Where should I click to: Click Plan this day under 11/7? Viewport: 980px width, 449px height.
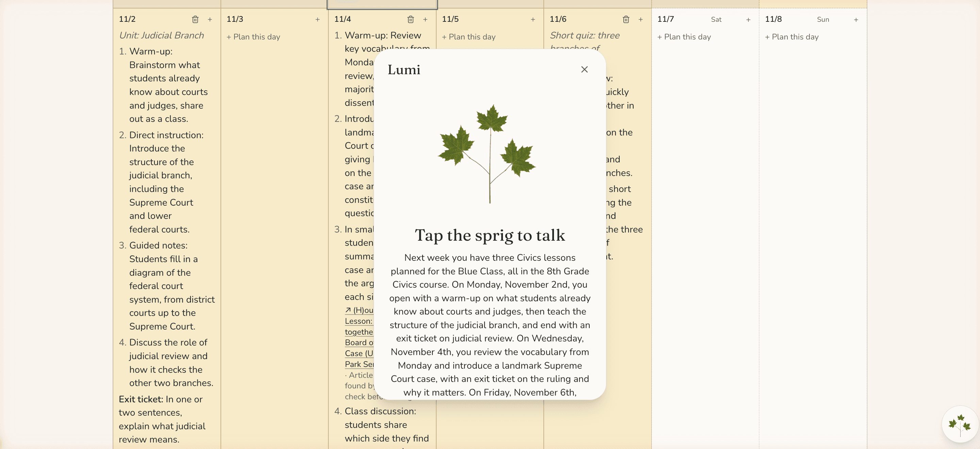click(684, 37)
